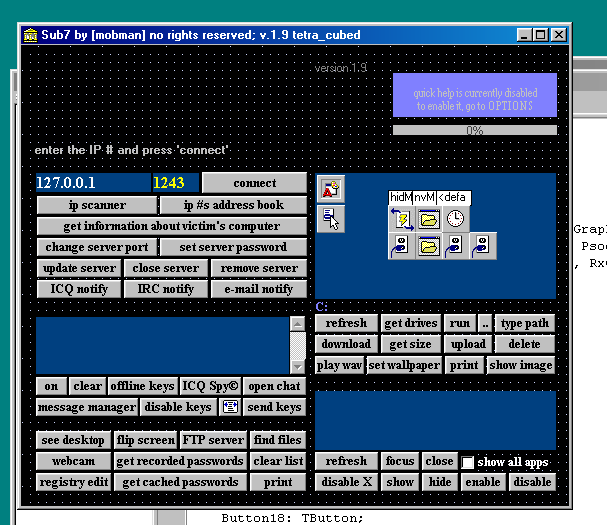The image size is (607, 525).
Task: Click offline keys button
Action: click(142, 386)
